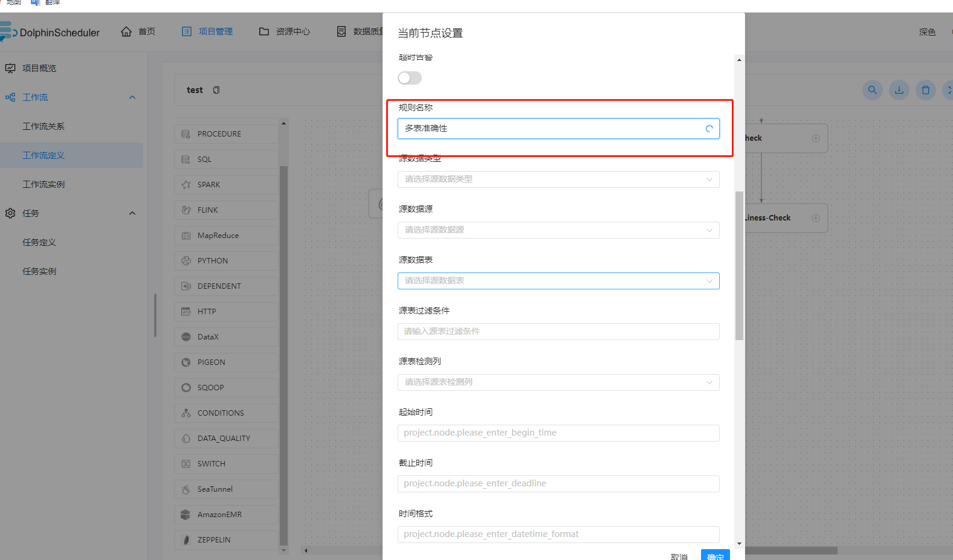Click the search node toolbar icon
Viewport: 953px width, 560px height.
[873, 90]
